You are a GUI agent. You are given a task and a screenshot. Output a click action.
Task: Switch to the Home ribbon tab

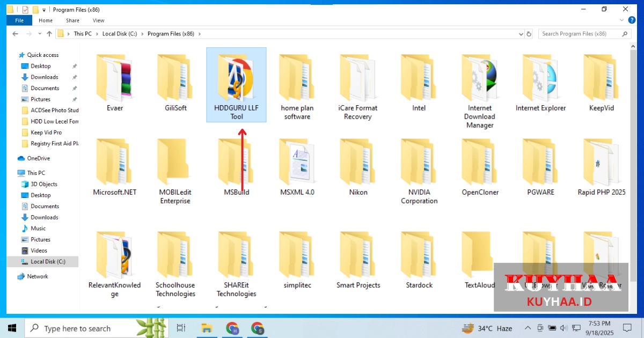[x=46, y=20]
